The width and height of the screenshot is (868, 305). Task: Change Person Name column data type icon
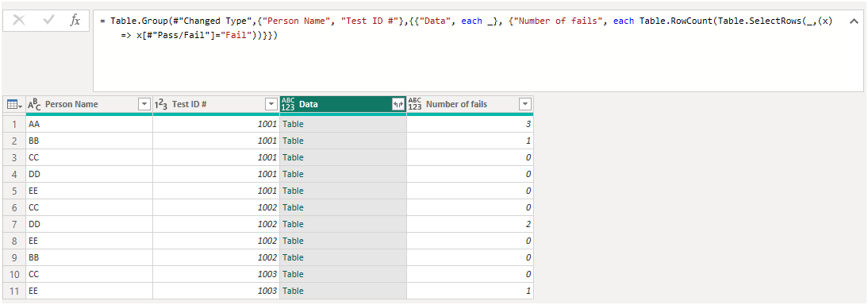click(x=34, y=104)
